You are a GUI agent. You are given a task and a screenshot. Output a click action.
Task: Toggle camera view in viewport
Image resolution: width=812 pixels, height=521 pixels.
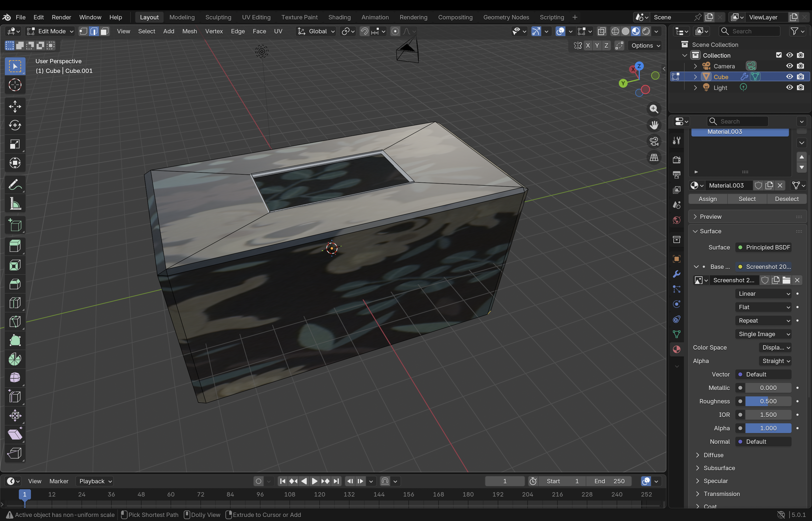654,141
